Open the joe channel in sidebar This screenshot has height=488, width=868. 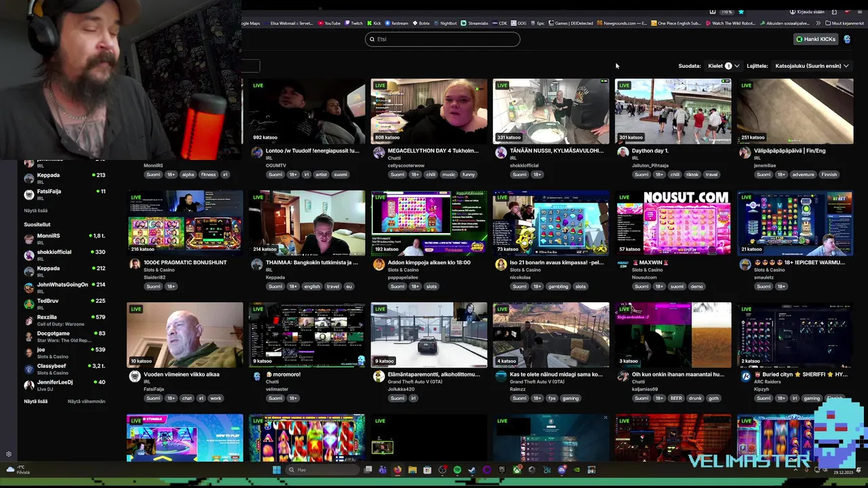click(64, 352)
